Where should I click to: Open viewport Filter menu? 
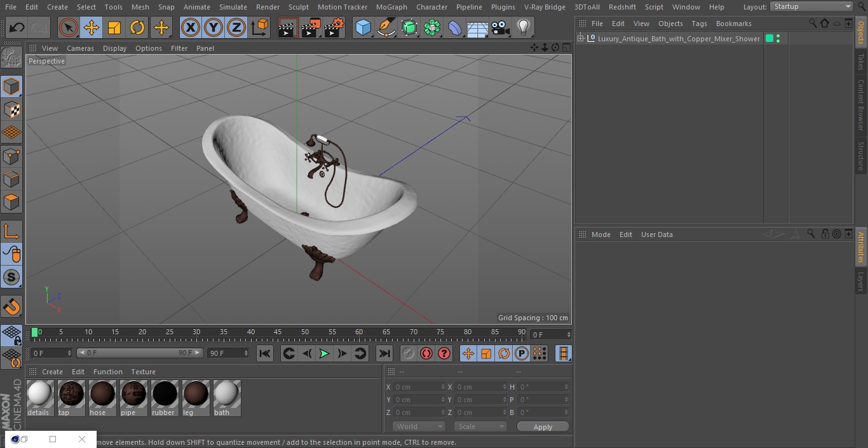[x=179, y=48]
